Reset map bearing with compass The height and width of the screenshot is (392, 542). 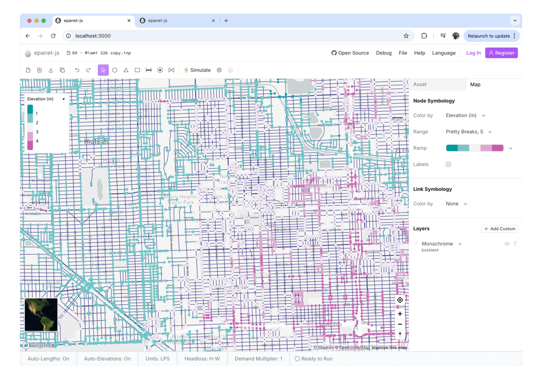click(400, 334)
